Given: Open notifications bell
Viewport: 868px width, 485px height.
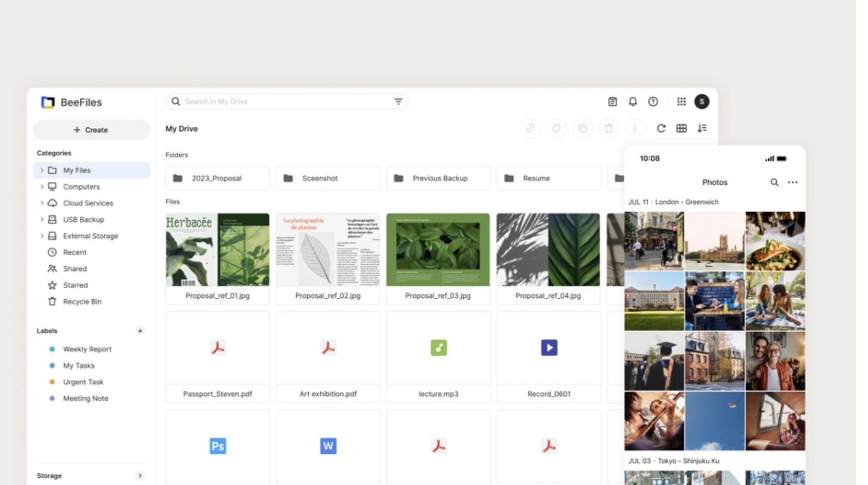Looking at the screenshot, I should point(633,102).
